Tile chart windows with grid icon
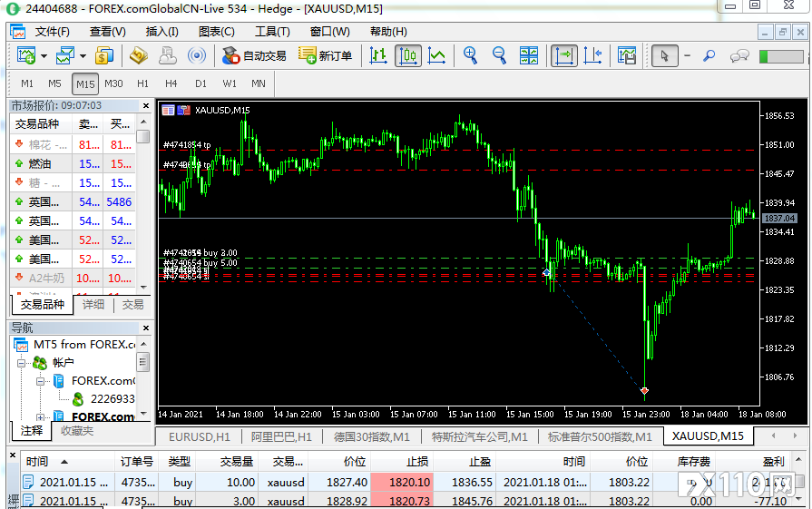Screen dimensions: 812x509 coord(529,55)
